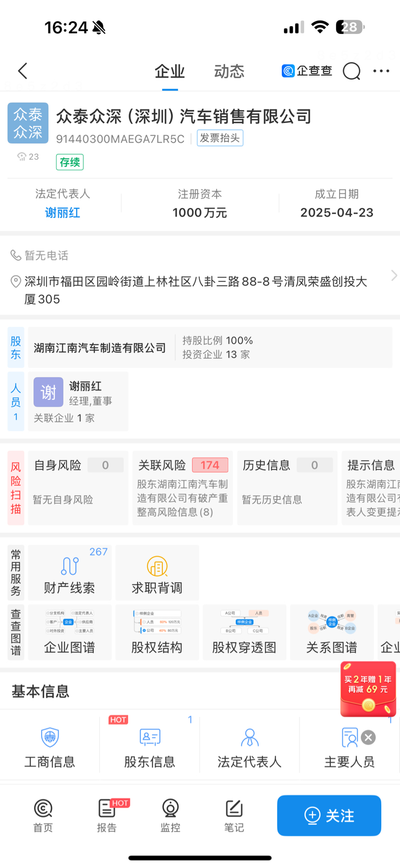Viewport: 400px width, 868px height.
Task: Tap the silent bell icon in status bar
Action: pyautogui.click(x=99, y=28)
